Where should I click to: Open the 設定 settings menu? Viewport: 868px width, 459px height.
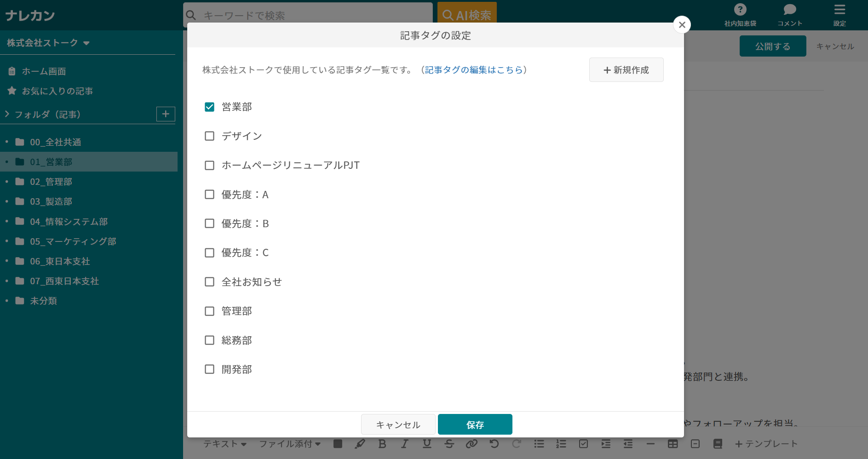pyautogui.click(x=839, y=14)
